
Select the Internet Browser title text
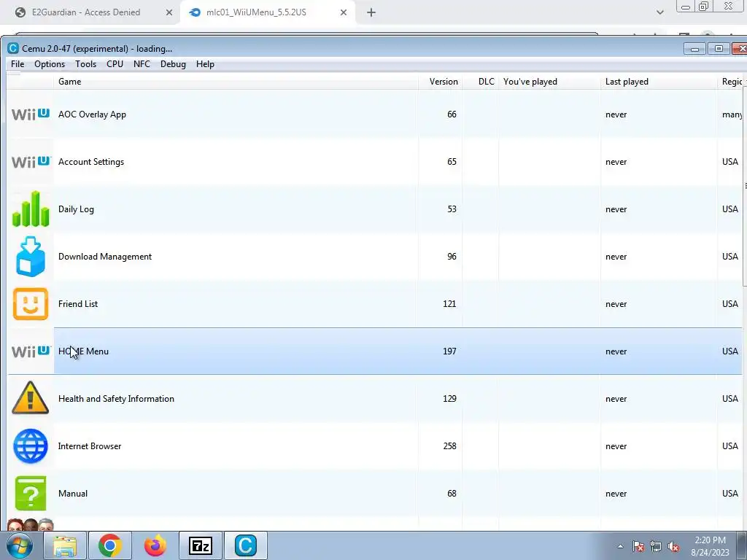(90, 446)
